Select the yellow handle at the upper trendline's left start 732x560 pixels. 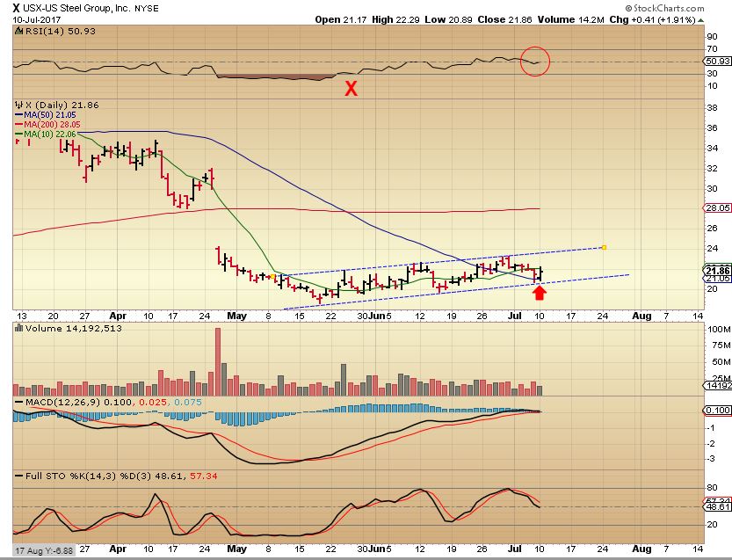point(272,277)
